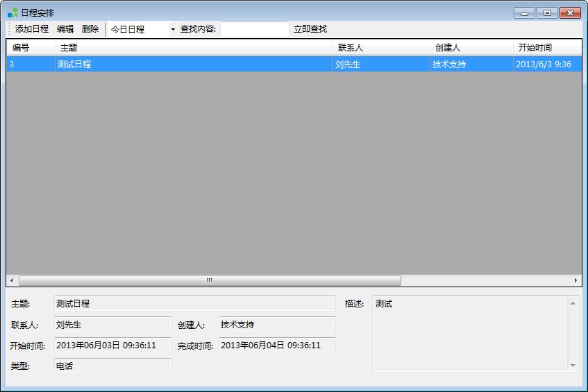Image resolution: width=588 pixels, height=392 pixels.
Task: Focus the 查找内容 search input box
Action: tap(254, 29)
